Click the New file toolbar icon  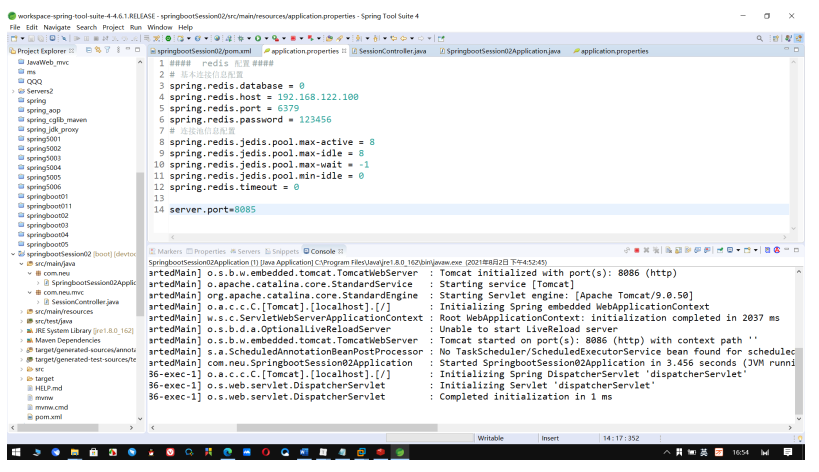(14, 38)
